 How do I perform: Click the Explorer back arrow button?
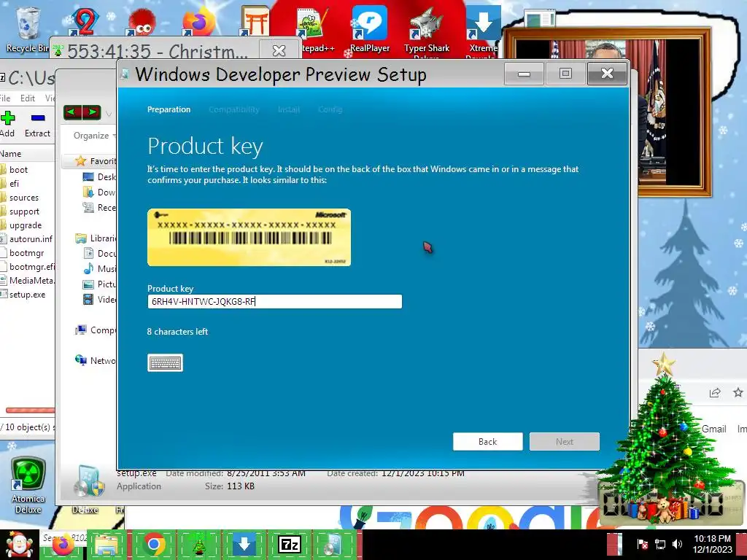click(x=72, y=112)
